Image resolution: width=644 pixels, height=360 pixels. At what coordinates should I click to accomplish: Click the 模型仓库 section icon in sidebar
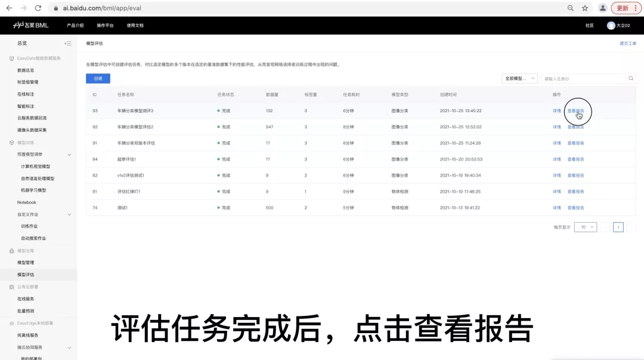point(11,251)
